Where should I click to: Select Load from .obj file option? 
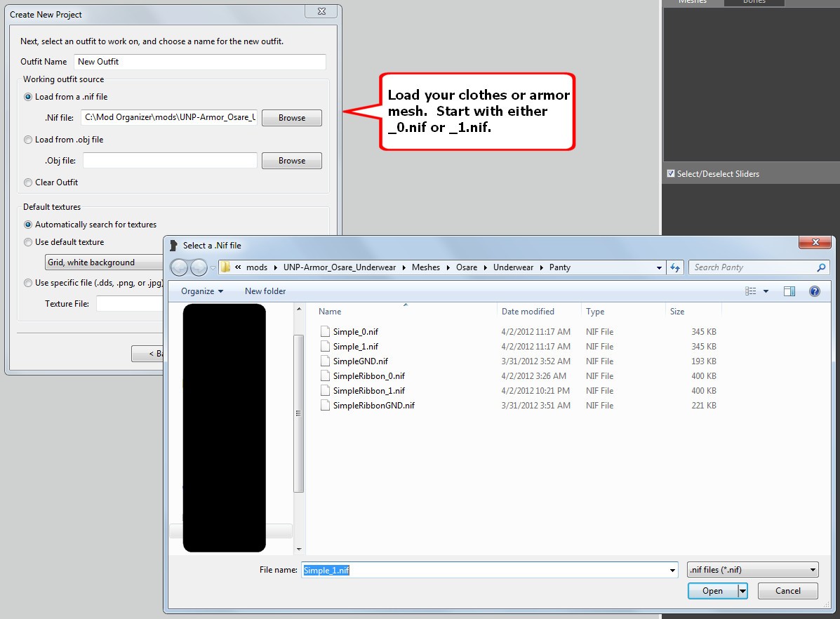click(x=29, y=140)
